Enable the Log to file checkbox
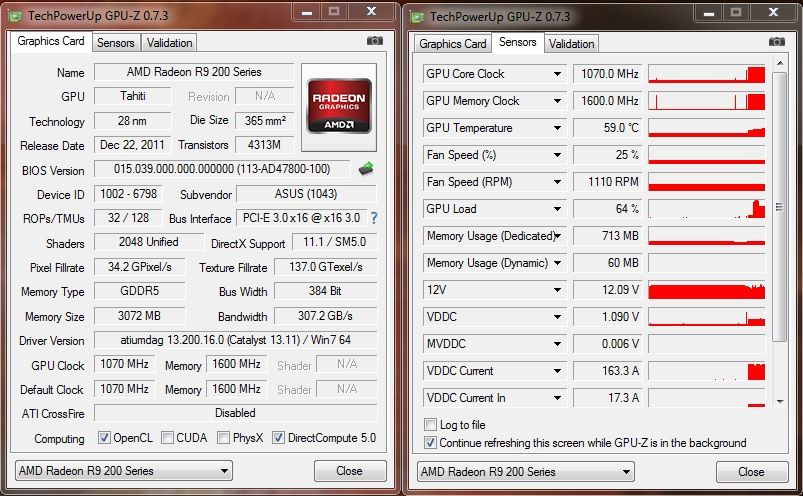The width and height of the screenshot is (803, 496). [x=431, y=425]
